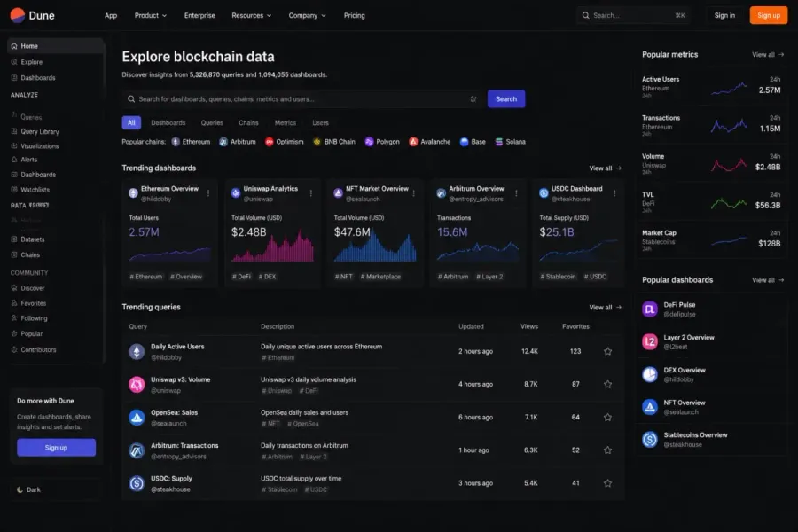Open the App menu item
Viewport: 798px width, 532px height.
[x=111, y=15]
